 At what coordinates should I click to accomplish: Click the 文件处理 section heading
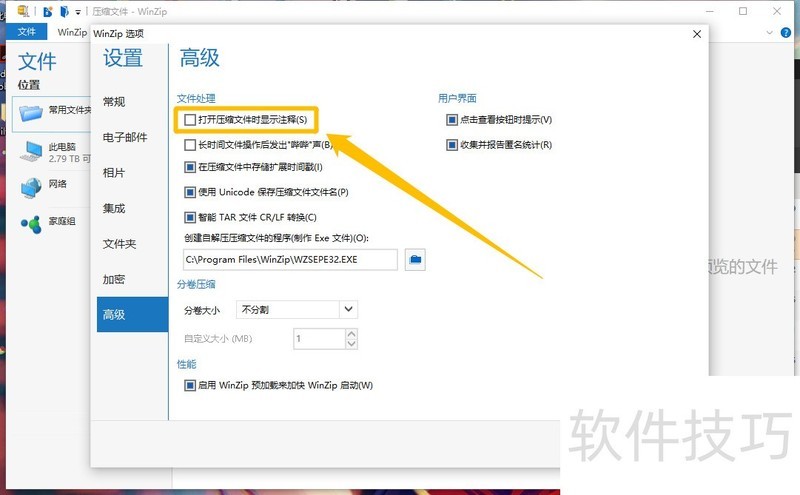pyautogui.click(x=196, y=98)
